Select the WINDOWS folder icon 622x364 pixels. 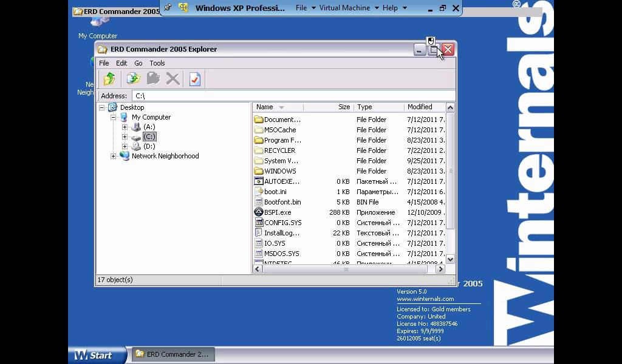259,171
